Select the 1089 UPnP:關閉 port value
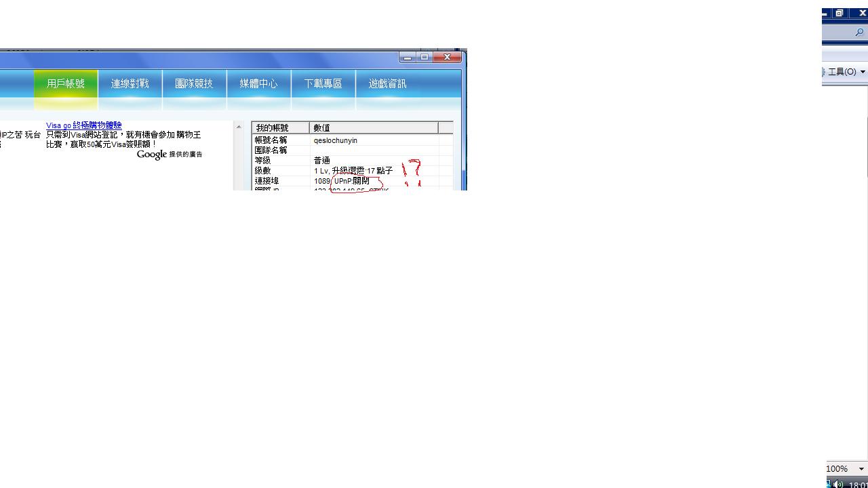This screenshot has height=488, width=868. (342, 181)
